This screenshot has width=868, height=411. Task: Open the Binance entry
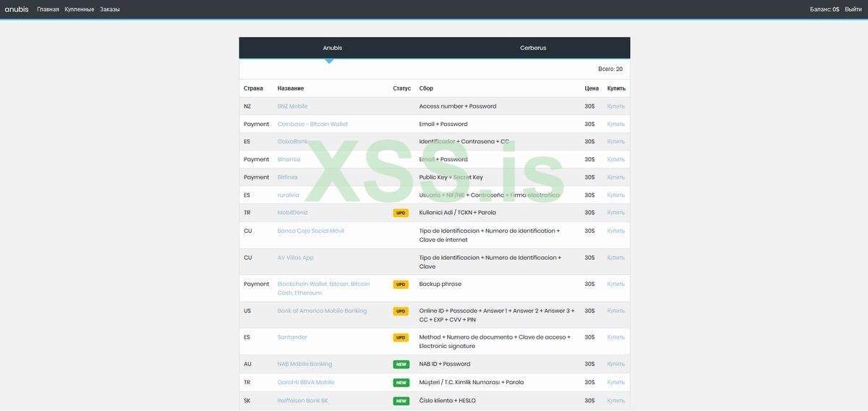click(x=289, y=159)
